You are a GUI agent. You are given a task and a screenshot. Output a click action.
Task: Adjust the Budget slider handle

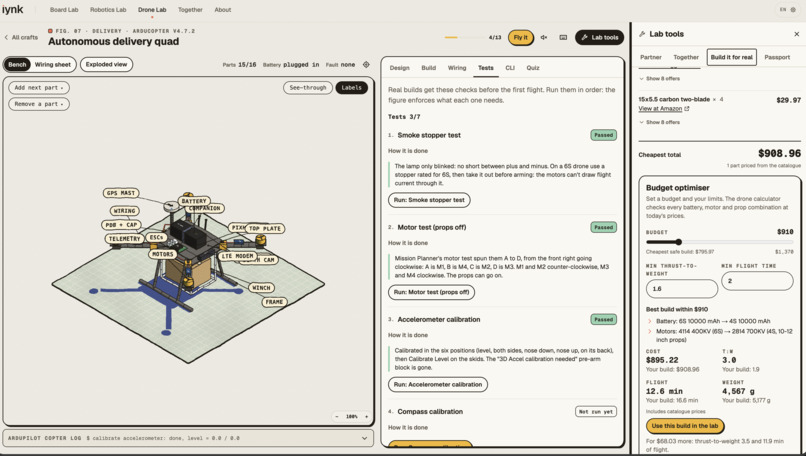[679, 242]
